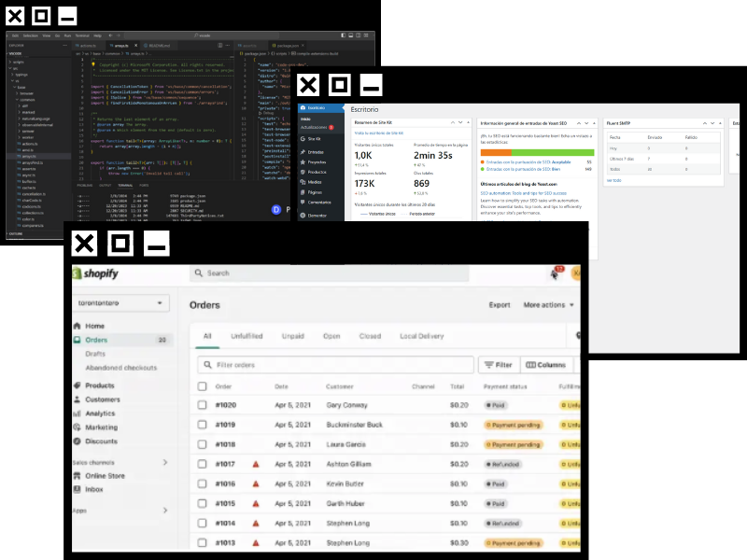Collapse the Fluent SMTP widget toggle arrow
This screenshot has height=560, width=747.
point(720,123)
